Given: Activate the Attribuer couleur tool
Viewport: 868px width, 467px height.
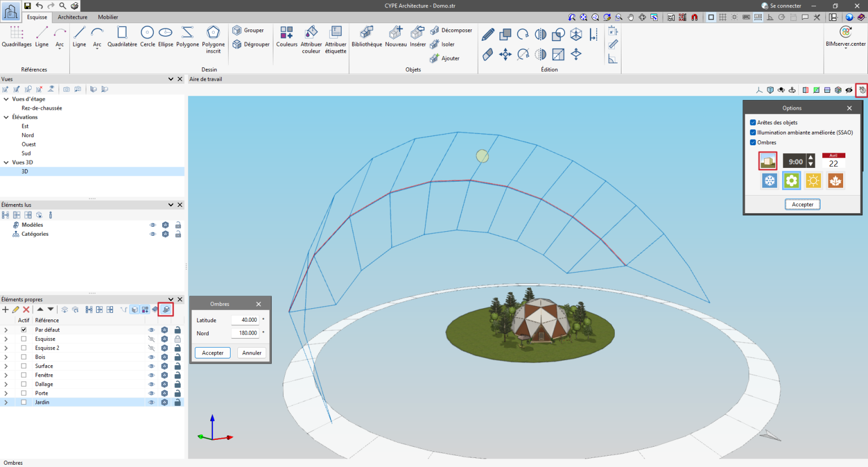Looking at the screenshot, I should pos(311,38).
